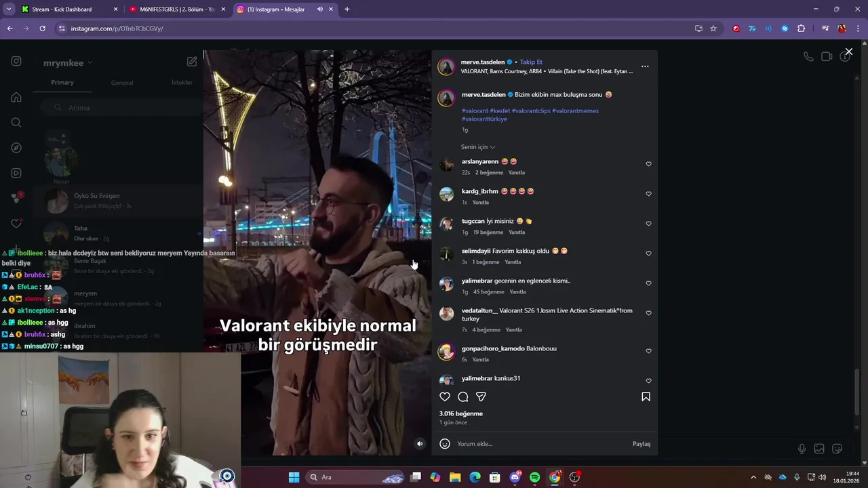The width and height of the screenshot is (868, 488).
Task: Click the Instagram Home icon in sidebar
Action: click(x=16, y=97)
